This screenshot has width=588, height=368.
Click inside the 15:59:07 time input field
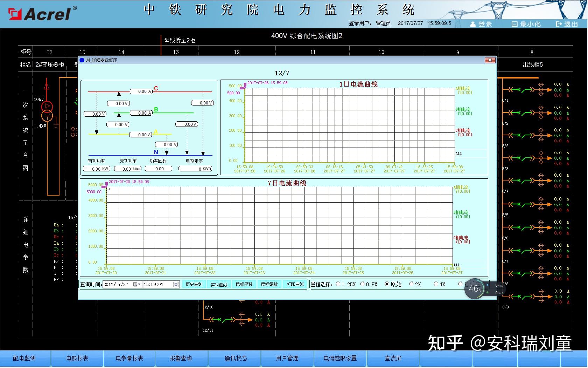pyautogui.click(x=154, y=284)
